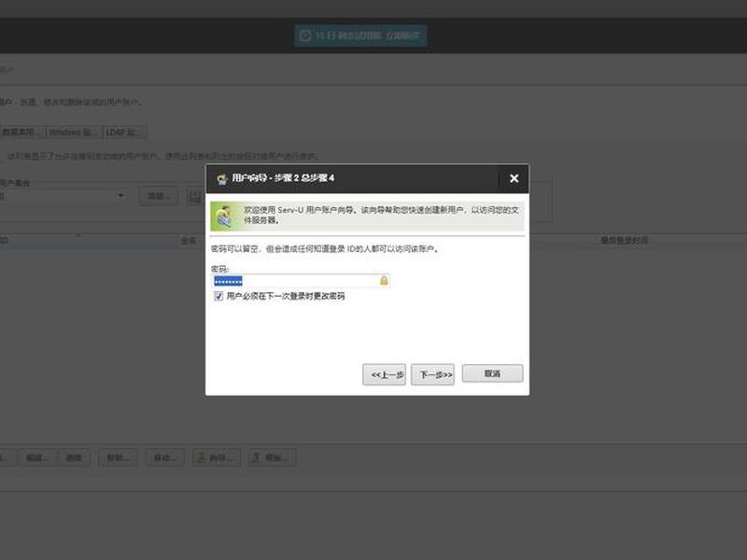
Task: Click the wizard title 用户向导 - 步骤 2 总步骤 4
Action: [x=283, y=178]
